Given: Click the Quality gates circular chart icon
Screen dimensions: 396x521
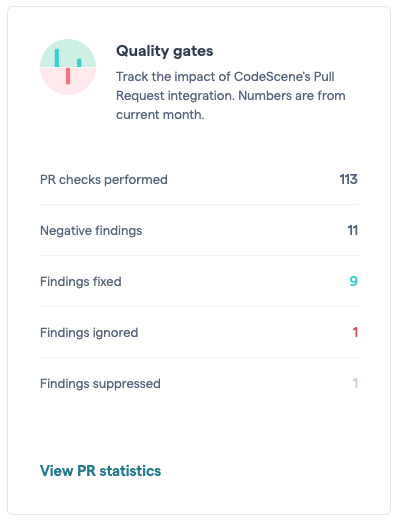Looking at the screenshot, I should [68, 67].
